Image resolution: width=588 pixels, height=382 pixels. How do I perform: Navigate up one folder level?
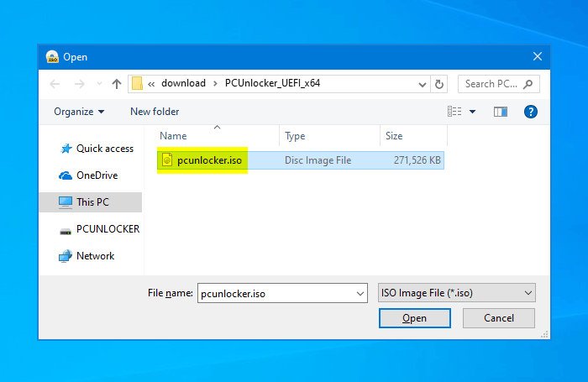point(117,84)
